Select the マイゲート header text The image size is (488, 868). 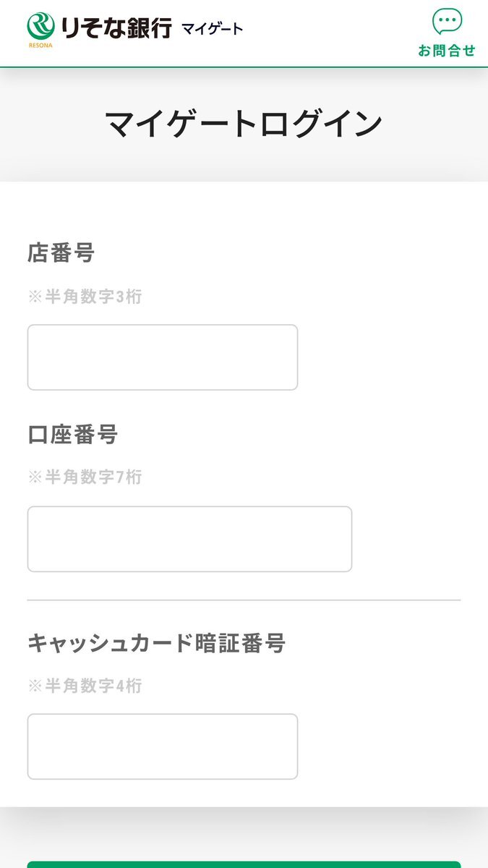(x=212, y=29)
